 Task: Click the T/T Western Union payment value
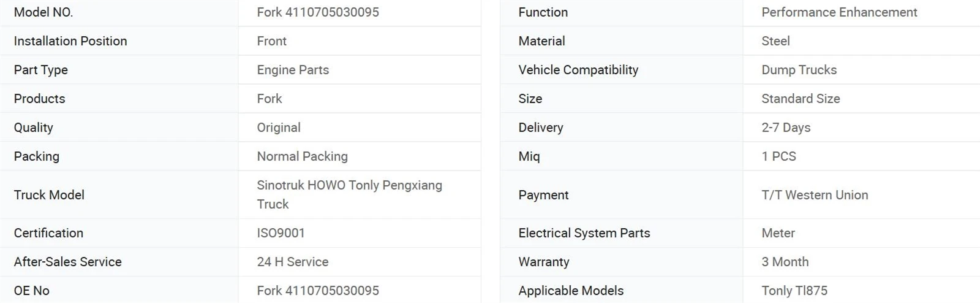[x=815, y=195]
